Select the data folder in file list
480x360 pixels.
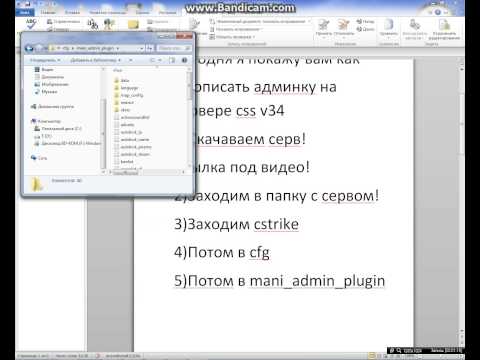122,80
